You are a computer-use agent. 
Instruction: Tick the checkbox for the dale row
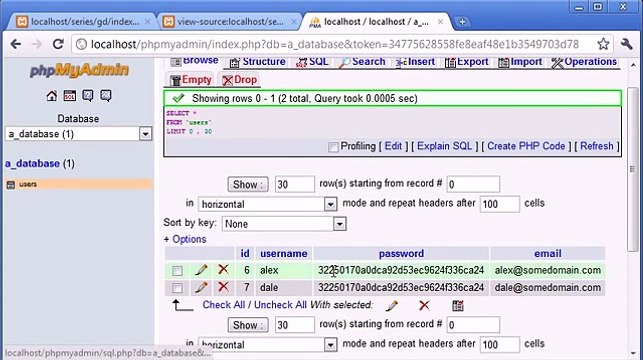(x=177, y=288)
